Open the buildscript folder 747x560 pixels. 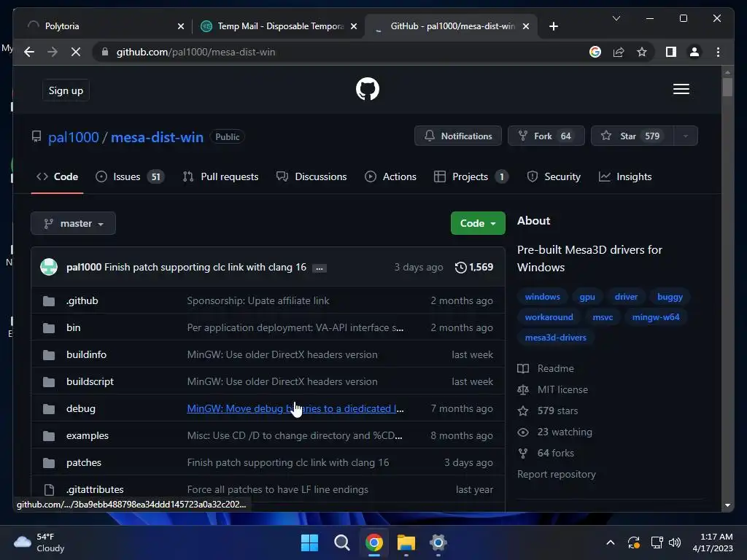[x=90, y=382]
